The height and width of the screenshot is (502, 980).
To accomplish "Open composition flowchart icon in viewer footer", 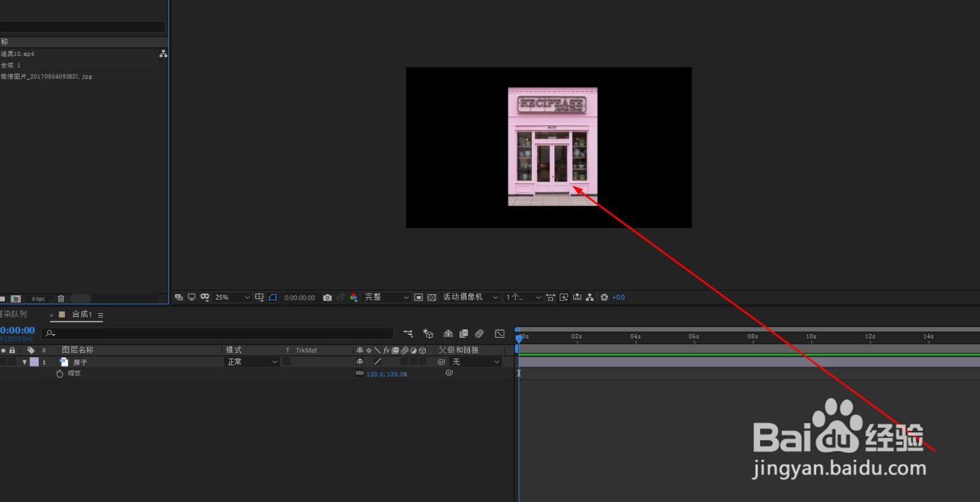I will point(590,297).
